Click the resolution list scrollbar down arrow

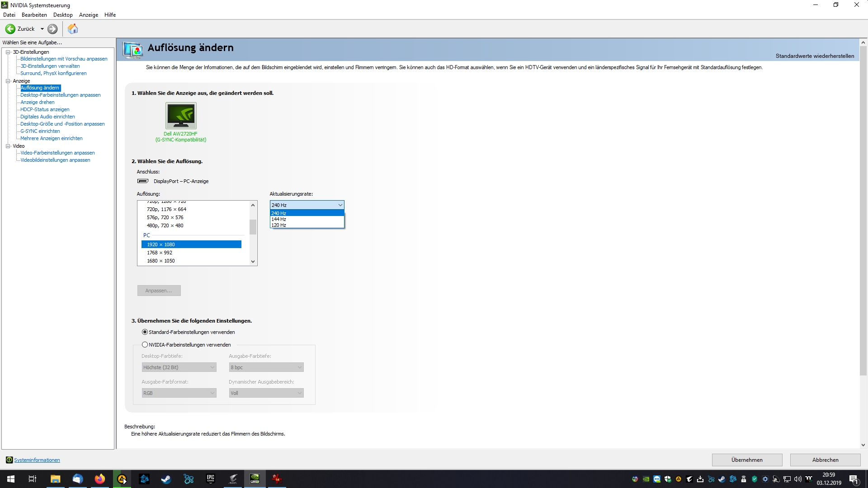coord(253,261)
